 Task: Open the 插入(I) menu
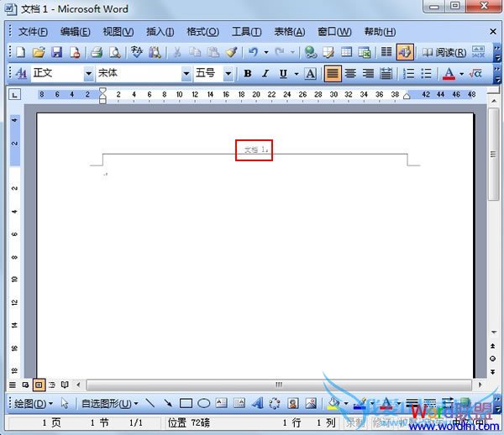click(160, 32)
